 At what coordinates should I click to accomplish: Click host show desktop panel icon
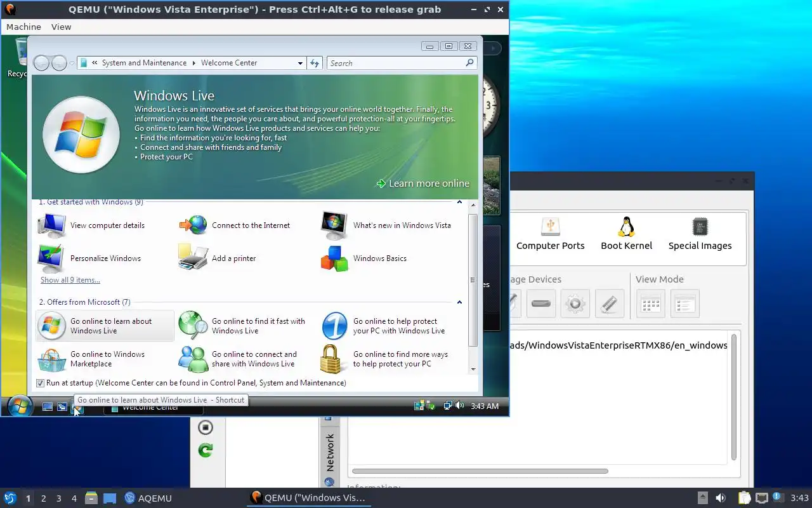pyautogui.click(x=110, y=498)
